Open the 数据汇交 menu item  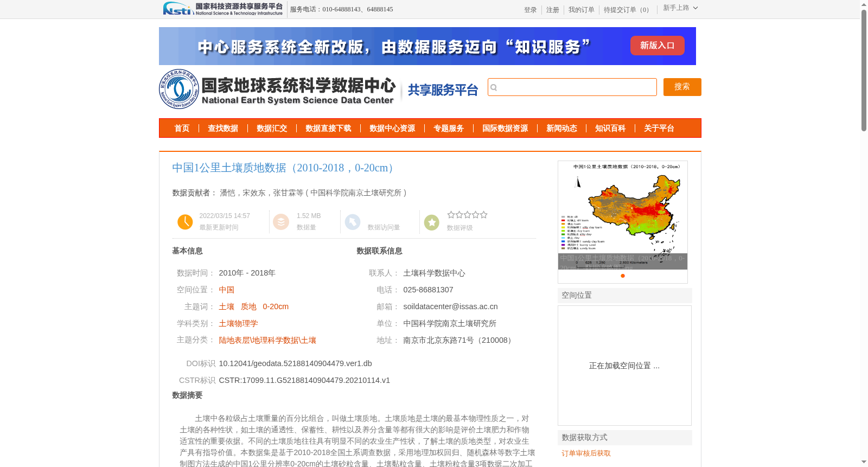pos(272,129)
